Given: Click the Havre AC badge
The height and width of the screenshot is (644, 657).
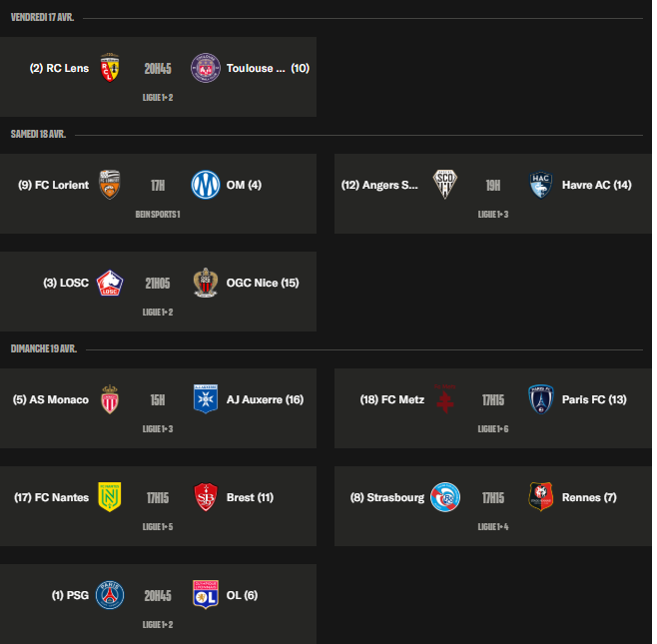Looking at the screenshot, I should 540,185.
